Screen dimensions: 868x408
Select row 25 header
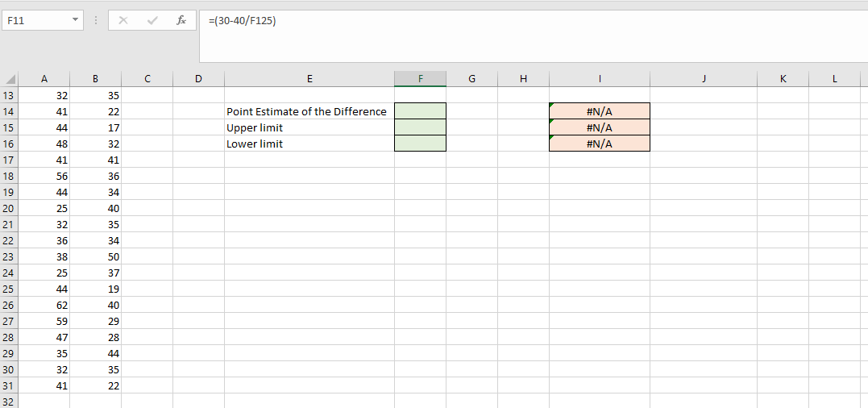[x=9, y=289]
